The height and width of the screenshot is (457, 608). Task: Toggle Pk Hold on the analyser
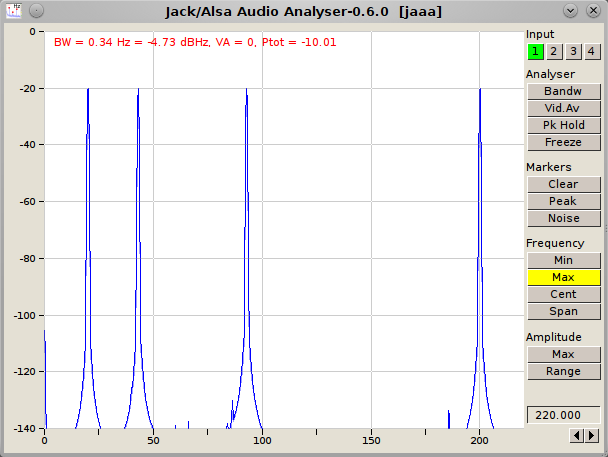563,126
